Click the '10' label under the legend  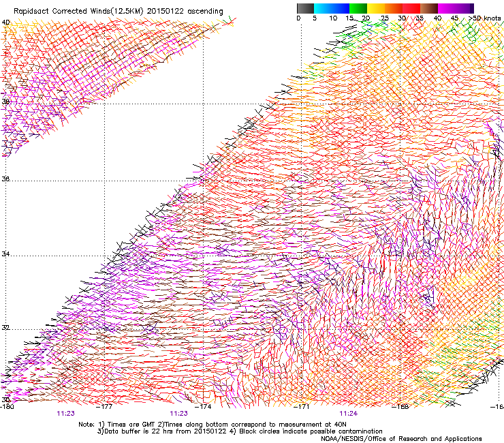pyautogui.click(x=333, y=18)
